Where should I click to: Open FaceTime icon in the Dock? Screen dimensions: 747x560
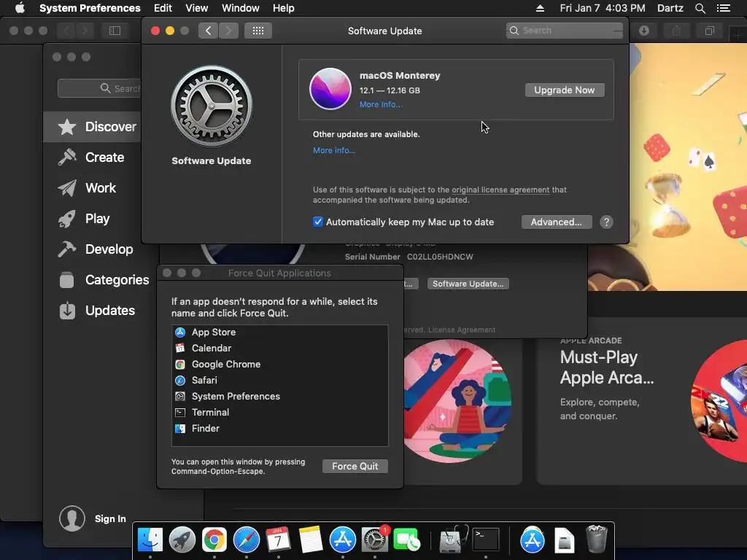click(x=407, y=540)
